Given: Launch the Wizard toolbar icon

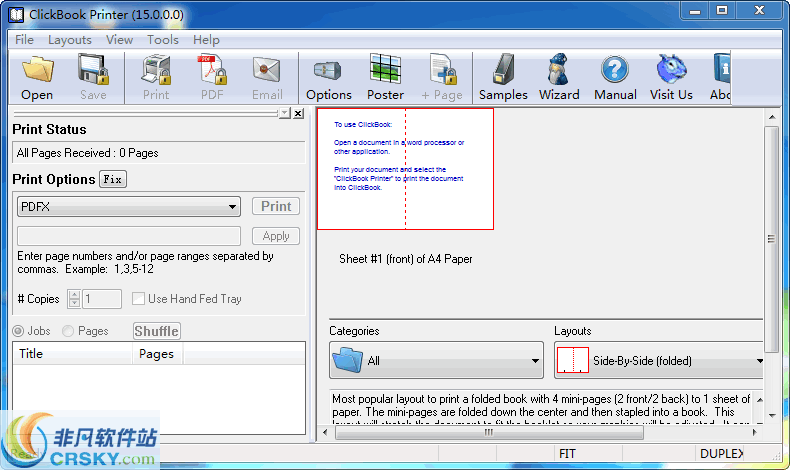Looking at the screenshot, I should point(559,69).
